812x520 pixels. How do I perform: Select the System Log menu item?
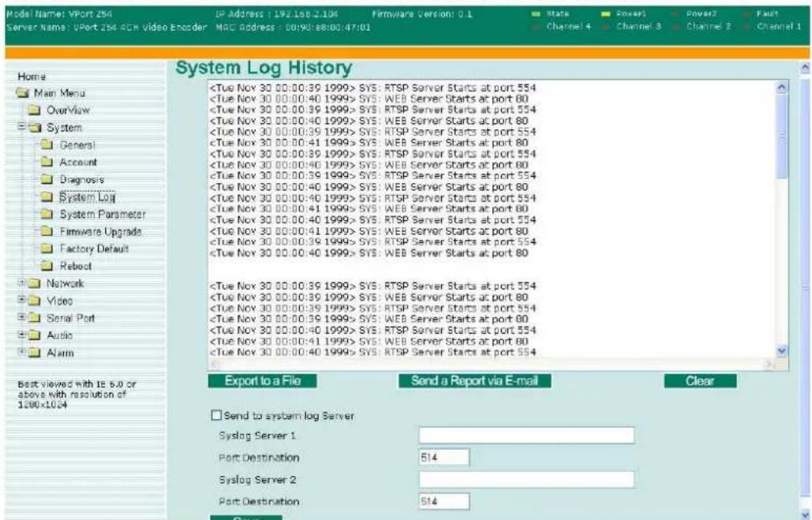point(87,196)
